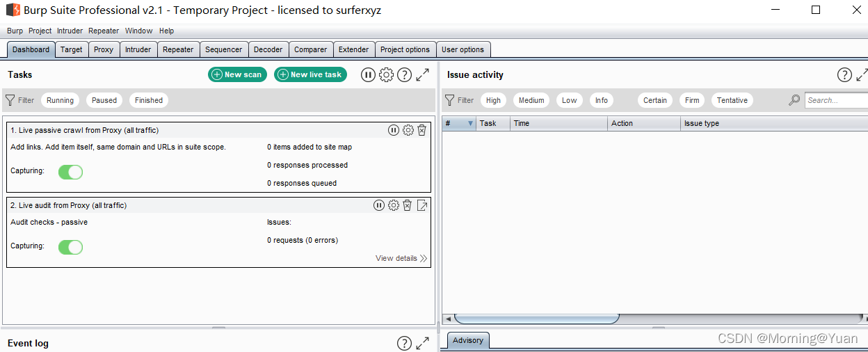Pause the Live passive crawl task
868x352 pixels.
394,130
